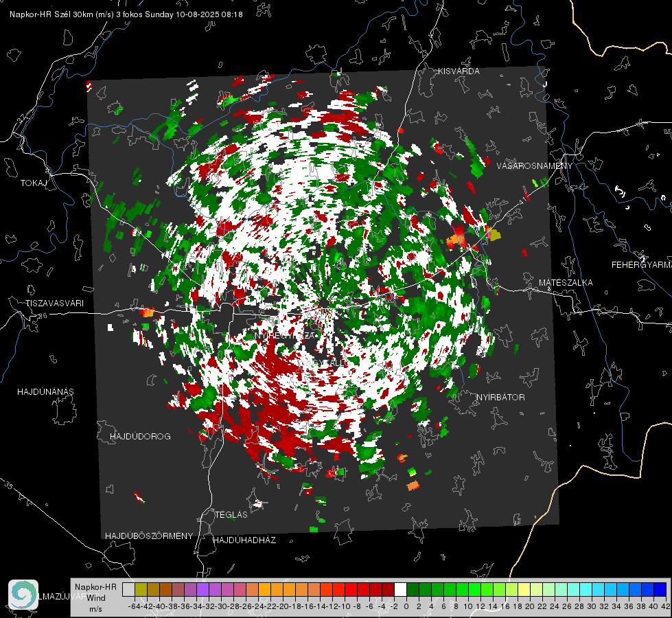Select the KISVÁRDA city label

pos(459,71)
